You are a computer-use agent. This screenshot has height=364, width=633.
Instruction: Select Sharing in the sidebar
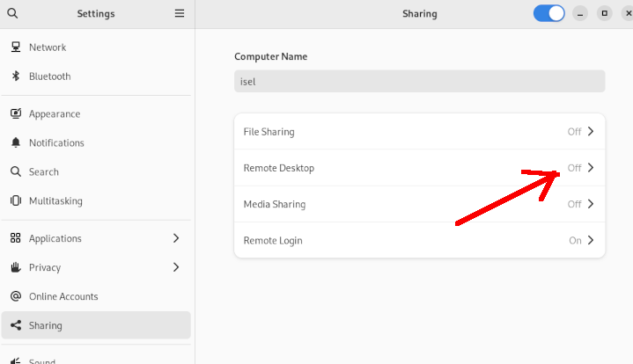[46, 325]
